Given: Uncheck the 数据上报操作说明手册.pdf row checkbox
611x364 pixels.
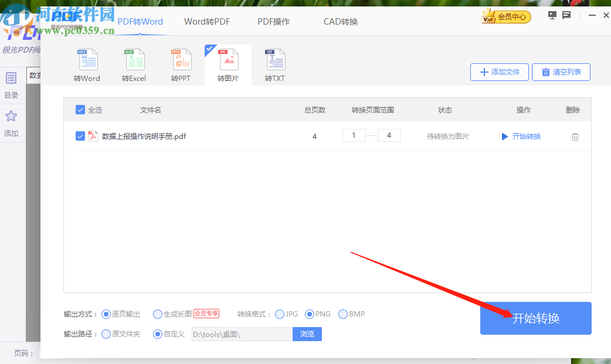Looking at the screenshot, I should [x=80, y=136].
